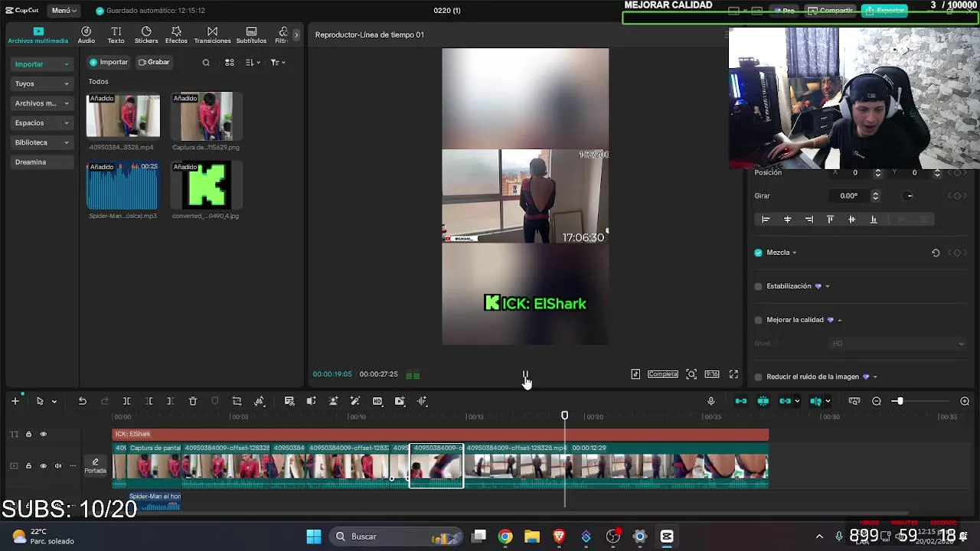Pause playback in the preview player

point(525,375)
